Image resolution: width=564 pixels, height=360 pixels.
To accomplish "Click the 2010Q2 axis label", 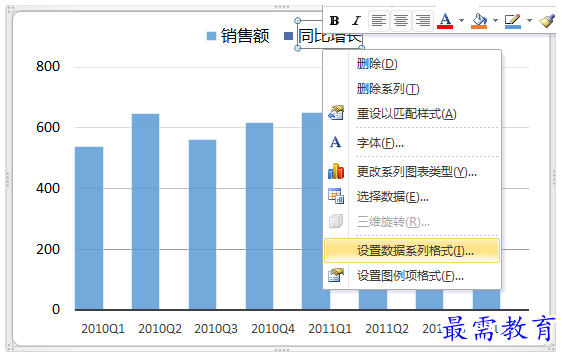I will 160,329.
